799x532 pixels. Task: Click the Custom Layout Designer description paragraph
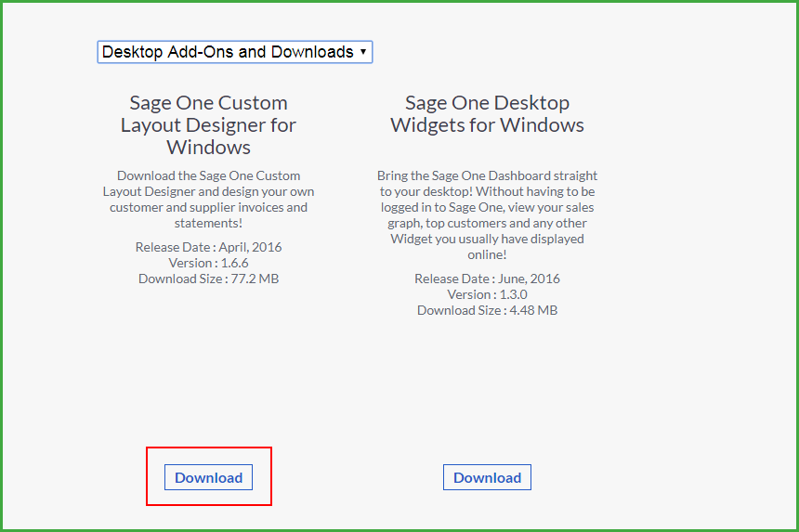tap(208, 200)
